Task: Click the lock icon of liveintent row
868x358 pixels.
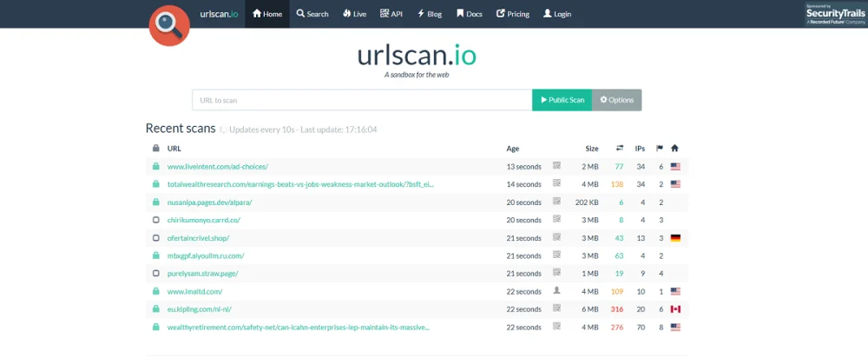Action: pyautogui.click(x=156, y=166)
